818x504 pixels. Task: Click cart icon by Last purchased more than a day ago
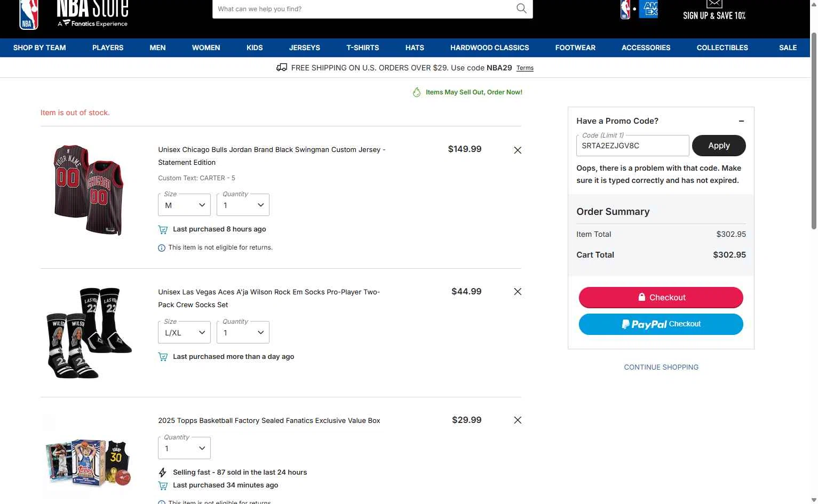tap(163, 357)
